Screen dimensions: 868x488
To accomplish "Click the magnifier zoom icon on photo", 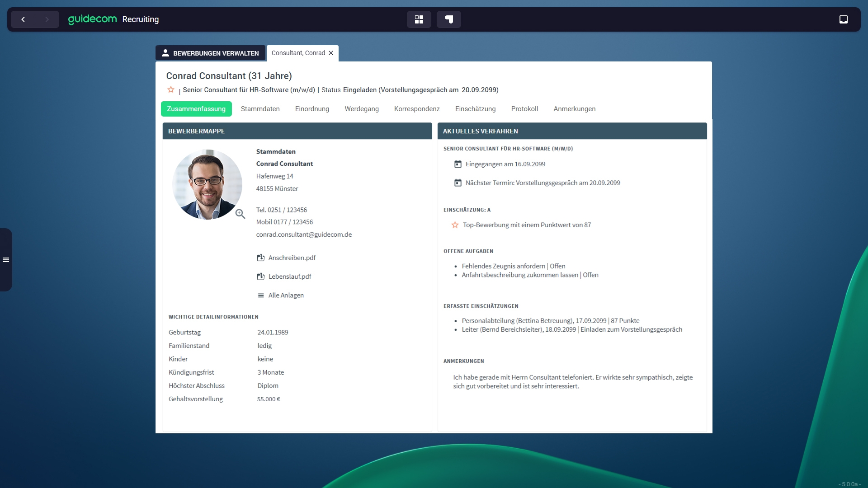I will [x=240, y=214].
